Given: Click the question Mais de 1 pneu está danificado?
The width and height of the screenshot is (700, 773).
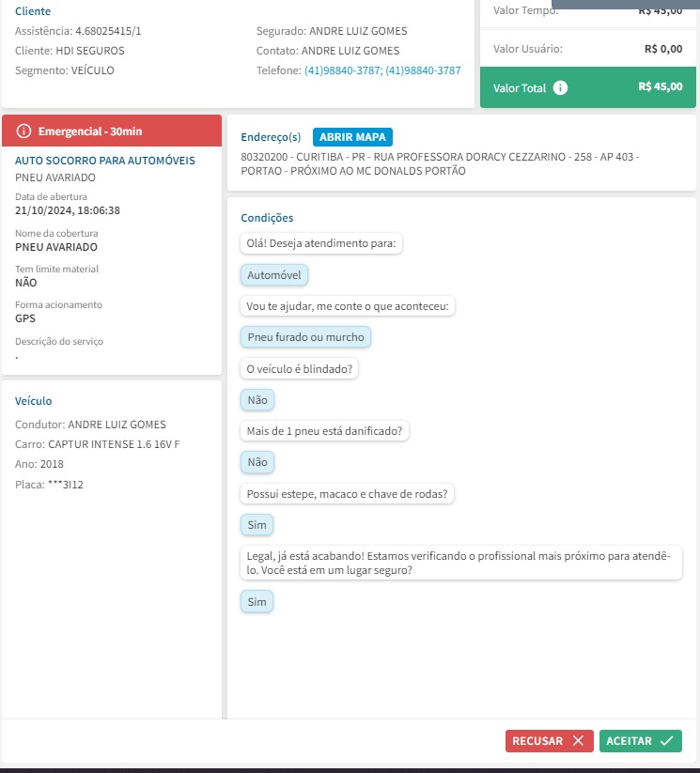Looking at the screenshot, I should (x=324, y=431).
